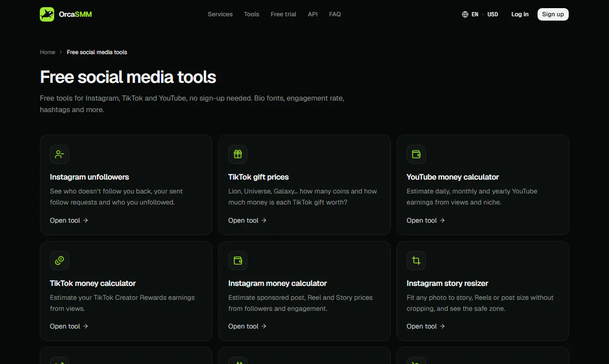609x364 pixels.
Task: Click the sponsored post prices description text
Action: click(x=301, y=303)
